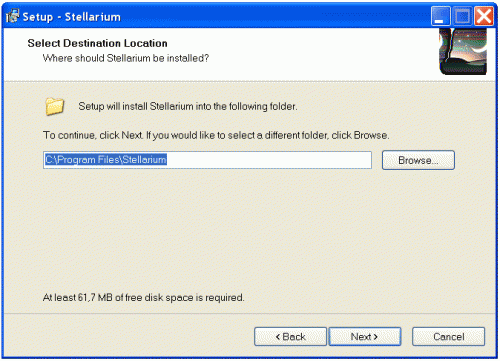Image resolution: width=500 pixels, height=361 pixels.
Task: Click the Stellarium night sky logo image
Action: [463, 51]
